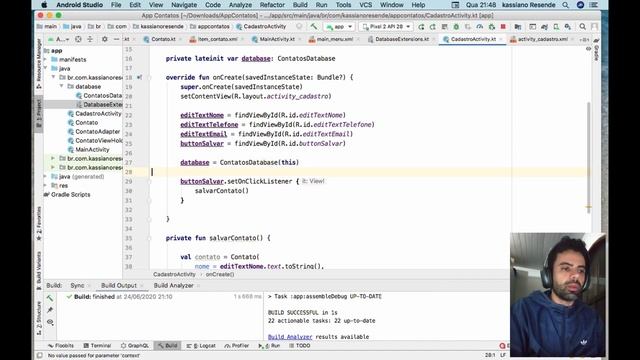Open the TODO tool window button
The image size is (640, 360).
tap(300, 346)
